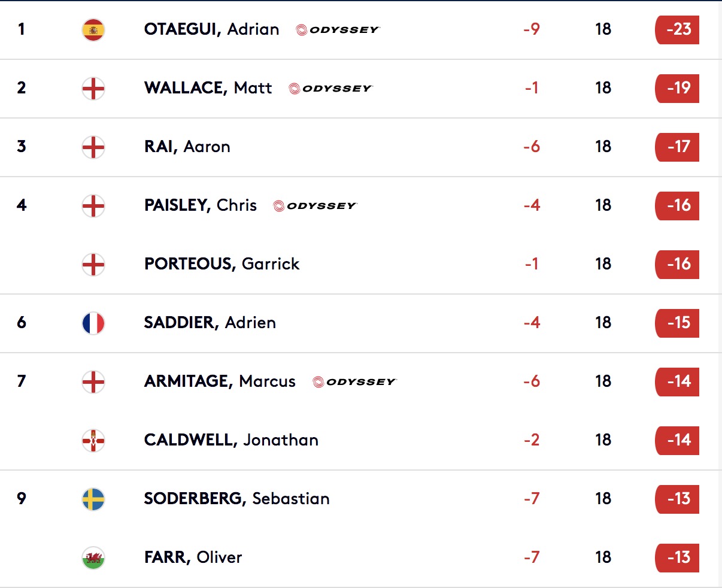This screenshot has height=588, width=722.
Task: Select PORTEOUS, Garrick row name
Action: 222,264
